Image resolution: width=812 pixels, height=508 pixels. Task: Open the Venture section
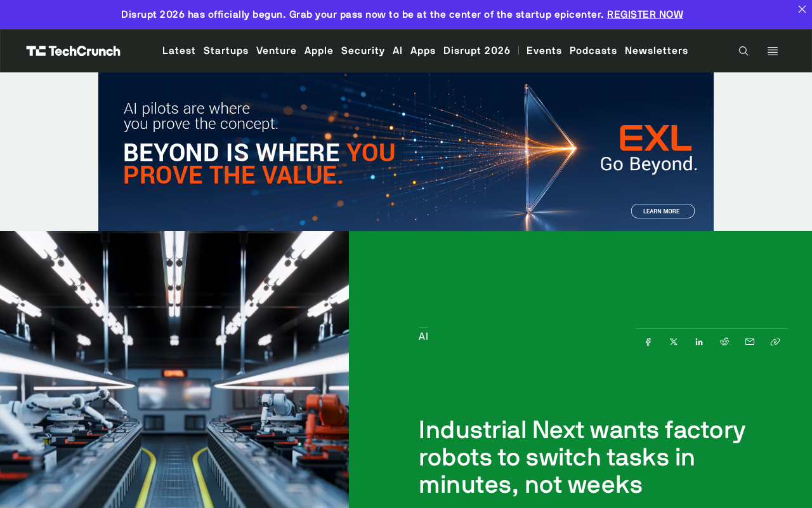click(277, 51)
